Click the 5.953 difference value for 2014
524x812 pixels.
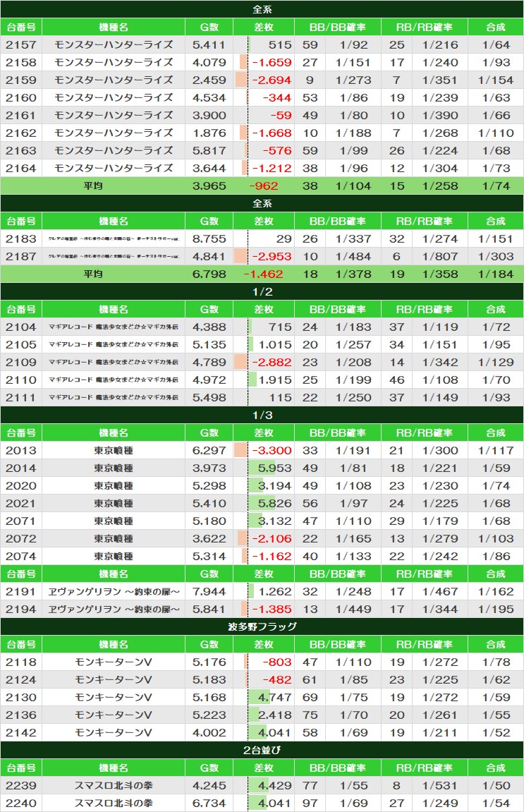coord(275,468)
